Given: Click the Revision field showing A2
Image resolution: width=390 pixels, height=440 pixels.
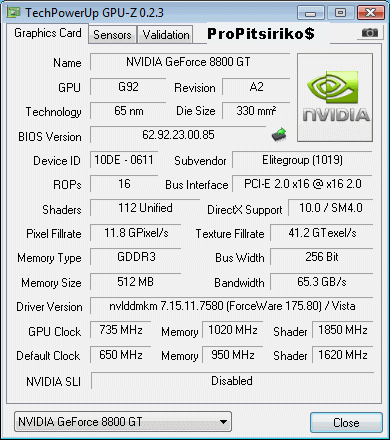Looking at the screenshot, I should coord(256,87).
